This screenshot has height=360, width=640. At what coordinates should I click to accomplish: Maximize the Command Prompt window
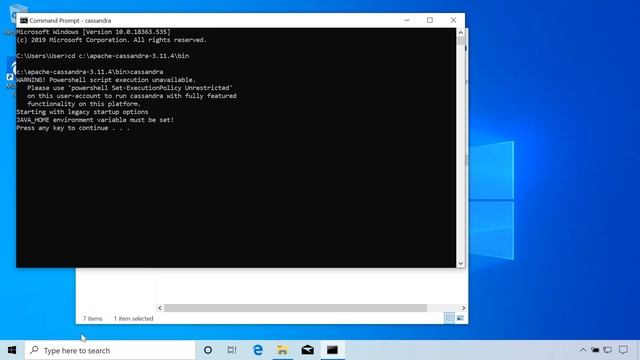click(430, 20)
